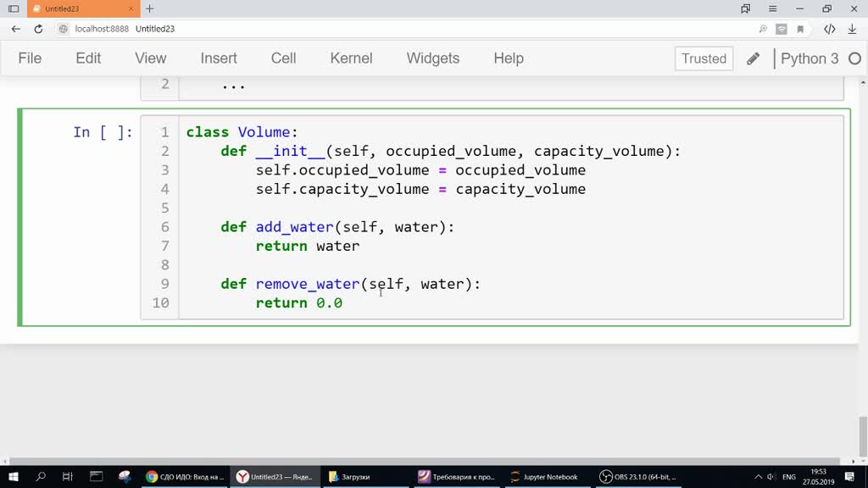Open the Windows Start menu
This screenshot has height=488, width=868.
14,476
